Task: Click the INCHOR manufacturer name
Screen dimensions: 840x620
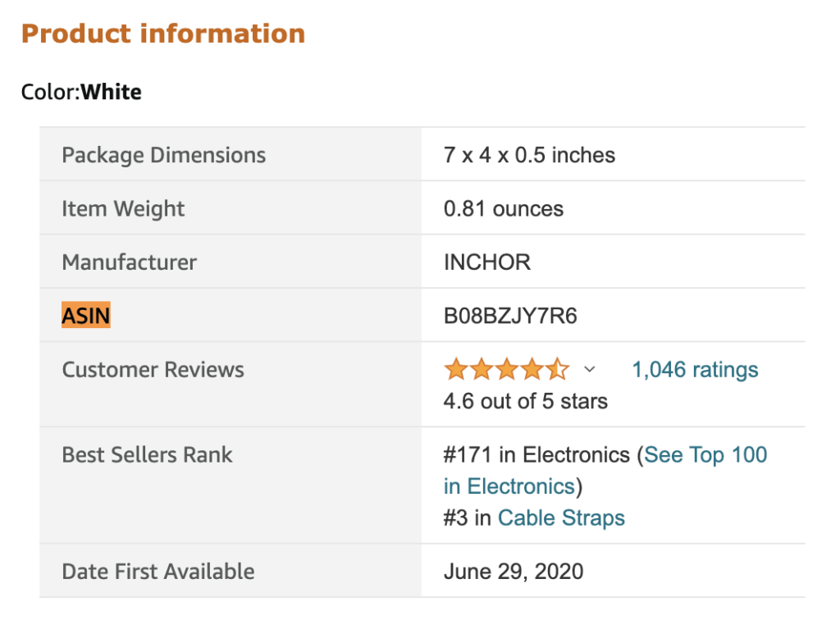Action: point(487,262)
